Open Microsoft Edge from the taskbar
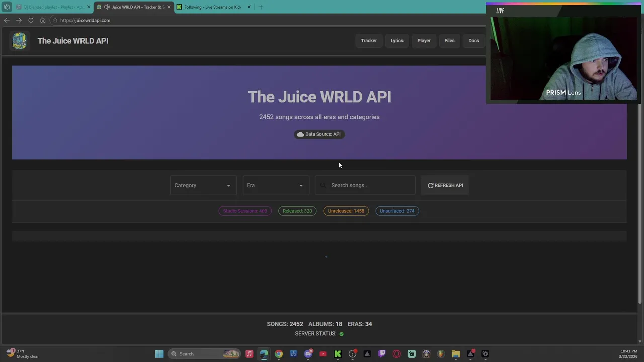Image resolution: width=644 pixels, height=362 pixels. tap(264, 354)
